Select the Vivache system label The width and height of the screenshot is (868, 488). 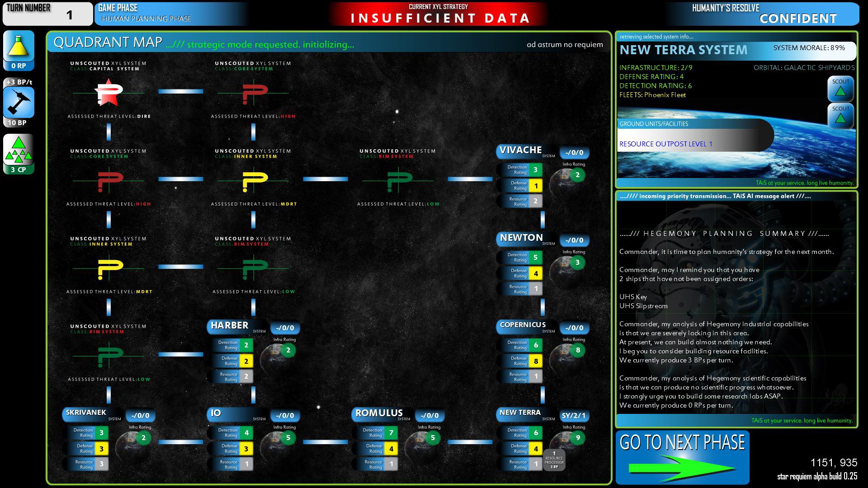coord(521,150)
